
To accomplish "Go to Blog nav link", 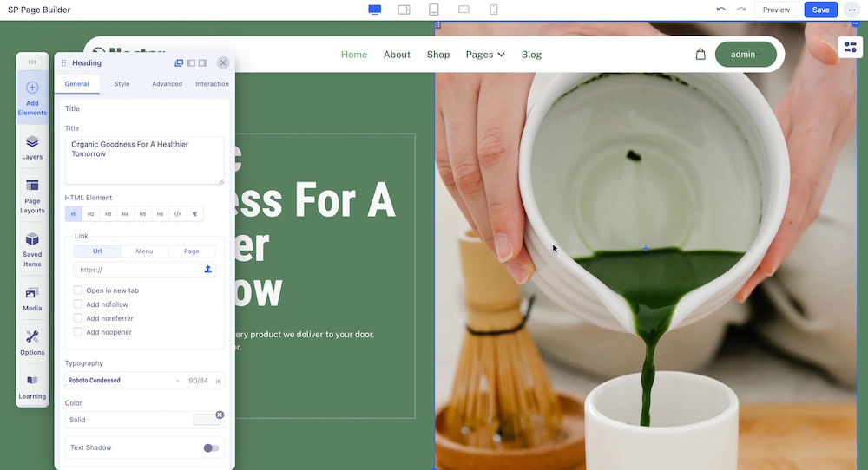I will click(531, 54).
